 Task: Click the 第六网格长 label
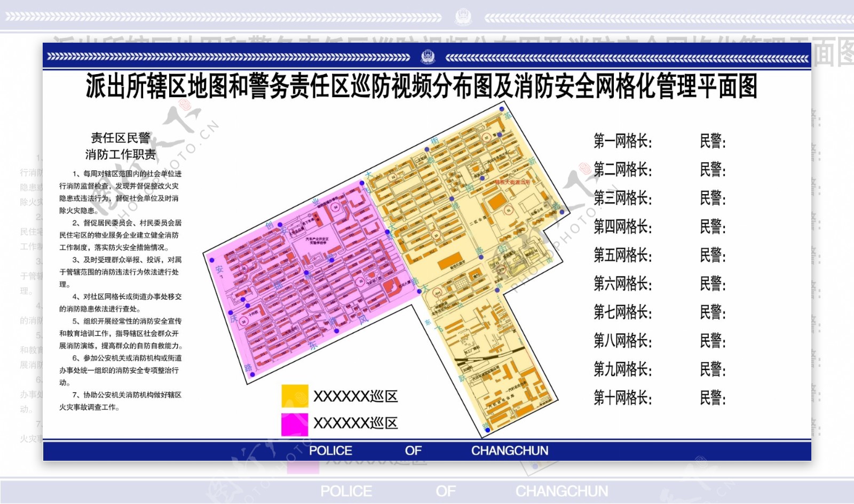[x=623, y=284]
